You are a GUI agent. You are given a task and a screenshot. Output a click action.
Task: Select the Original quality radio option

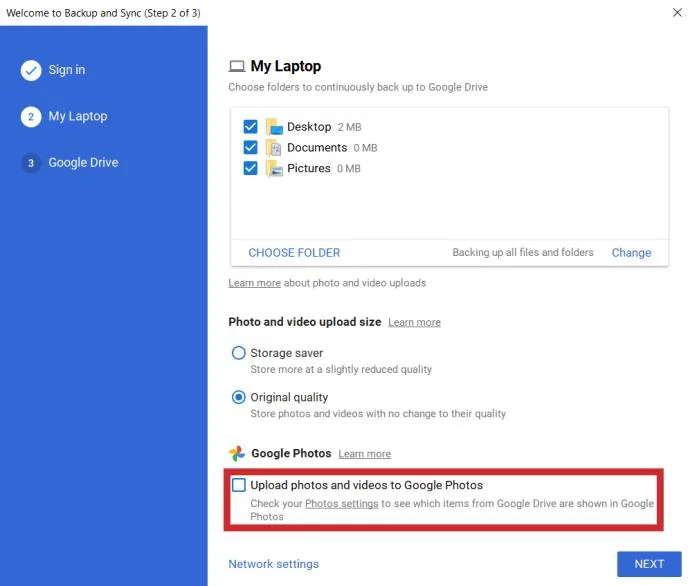pos(239,397)
